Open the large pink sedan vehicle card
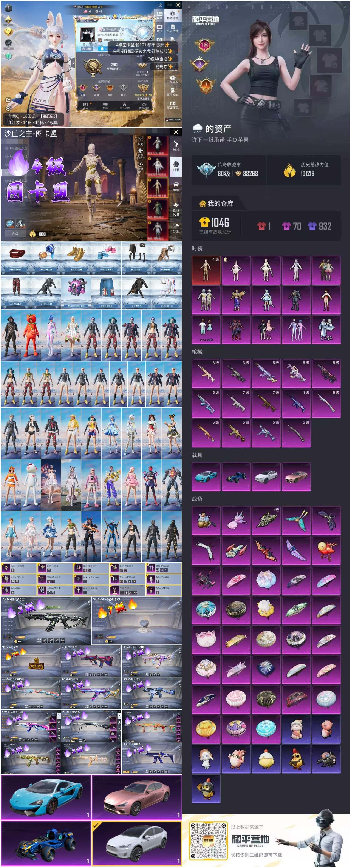 coord(137,797)
